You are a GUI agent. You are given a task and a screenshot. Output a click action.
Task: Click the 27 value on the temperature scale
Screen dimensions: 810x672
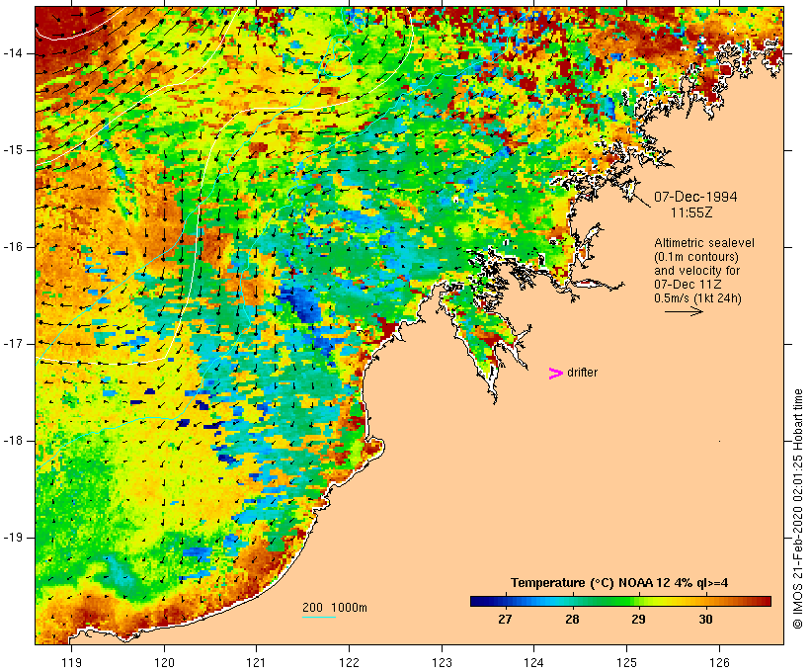(505, 619)
